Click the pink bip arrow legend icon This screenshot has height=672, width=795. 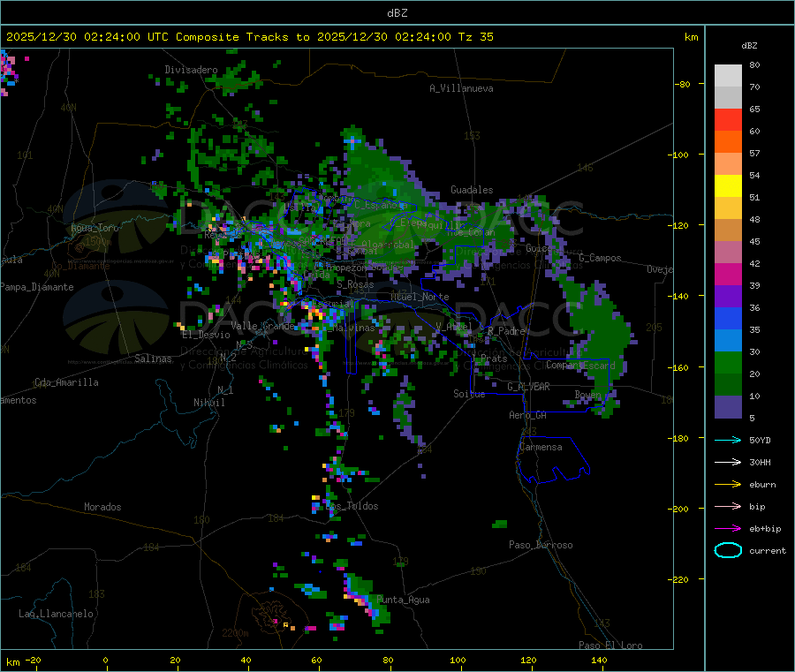[x=728, y=506]
